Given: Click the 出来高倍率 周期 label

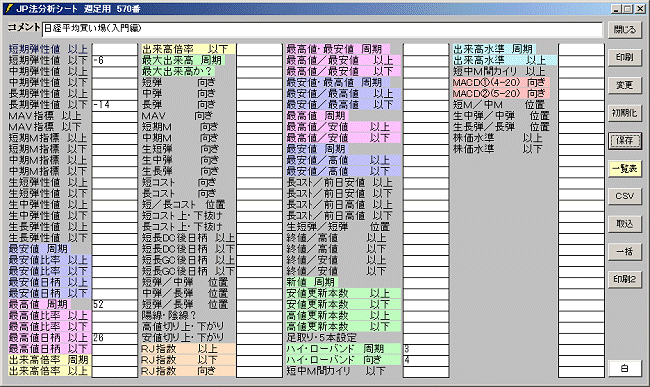Looking at the screenshot, I should [x=48, y=360].
